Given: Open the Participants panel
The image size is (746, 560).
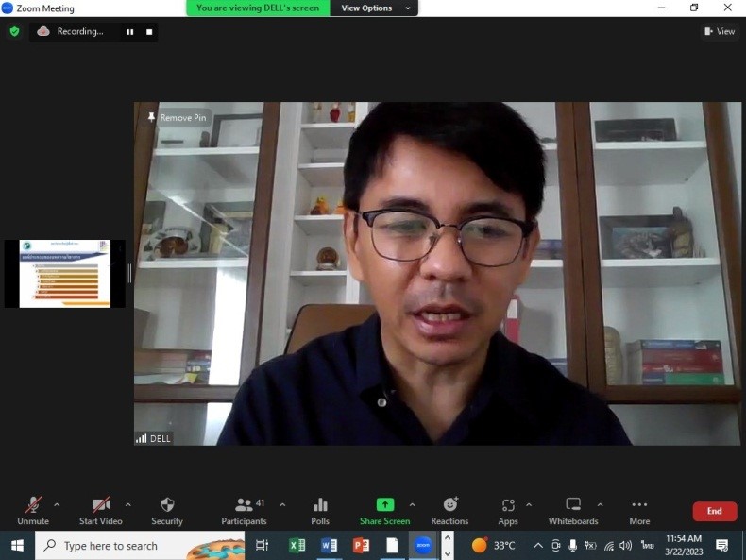Looking at the screenshot, I should click(x=244, y=510).
